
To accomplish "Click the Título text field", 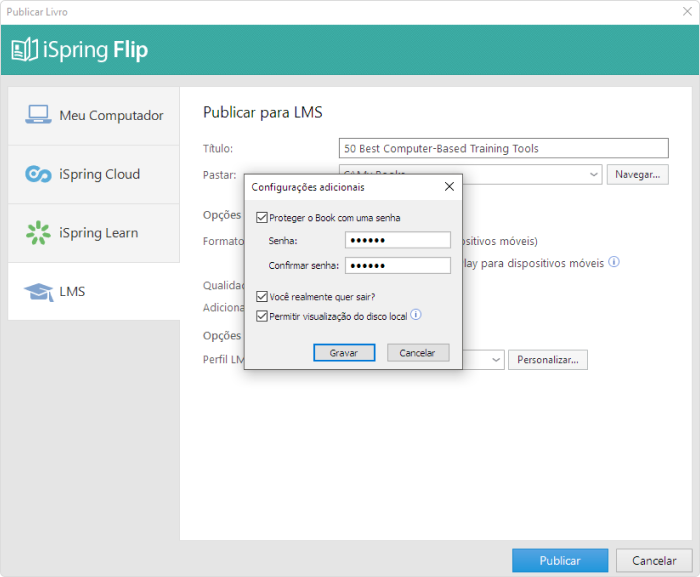I will [x=504, y=148].
